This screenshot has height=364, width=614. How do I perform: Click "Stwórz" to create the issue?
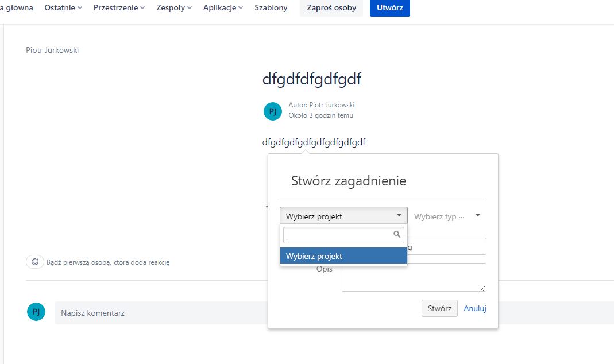pos(439,308)
